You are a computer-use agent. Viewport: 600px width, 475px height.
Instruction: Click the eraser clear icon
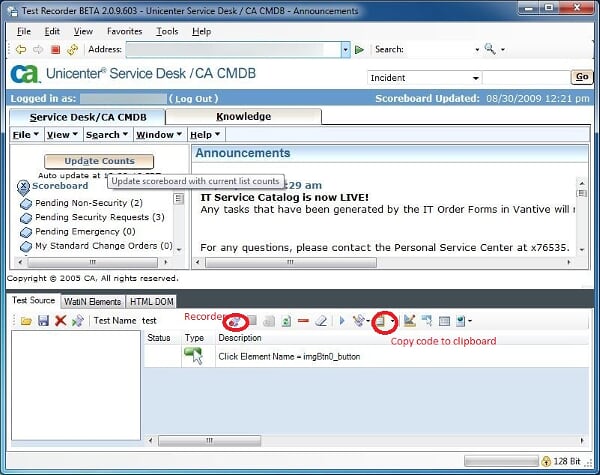(x=321, y=321)
